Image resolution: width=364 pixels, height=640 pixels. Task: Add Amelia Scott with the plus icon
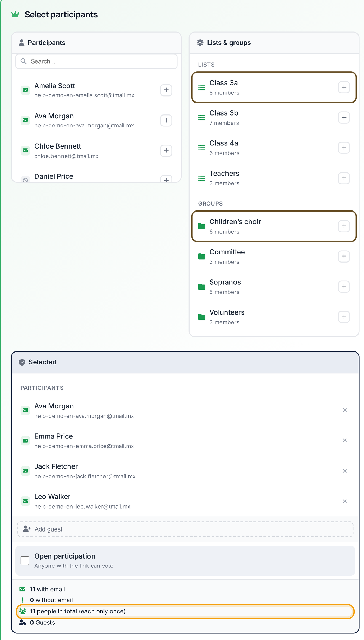click(166, 90)
